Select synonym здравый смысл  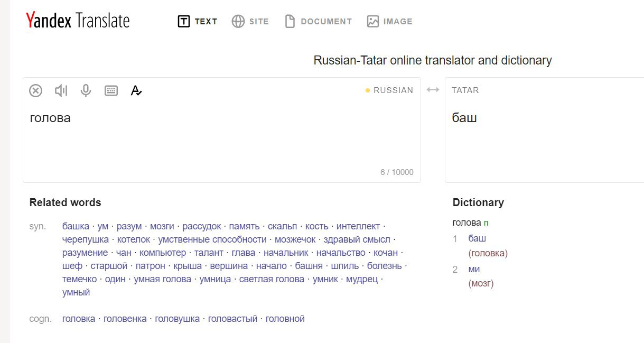(357, 239)
